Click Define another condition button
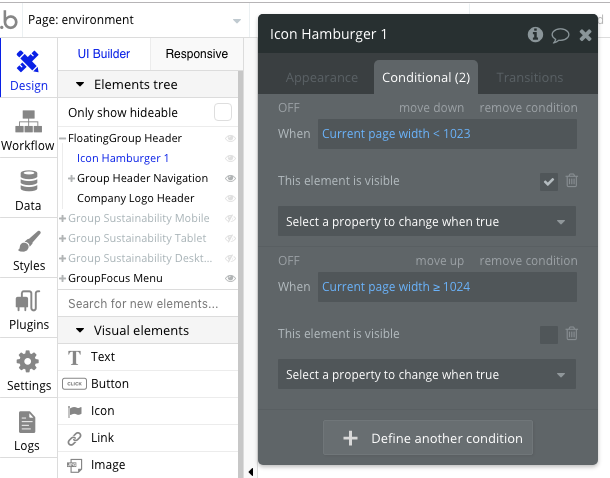 click(428, 438)
